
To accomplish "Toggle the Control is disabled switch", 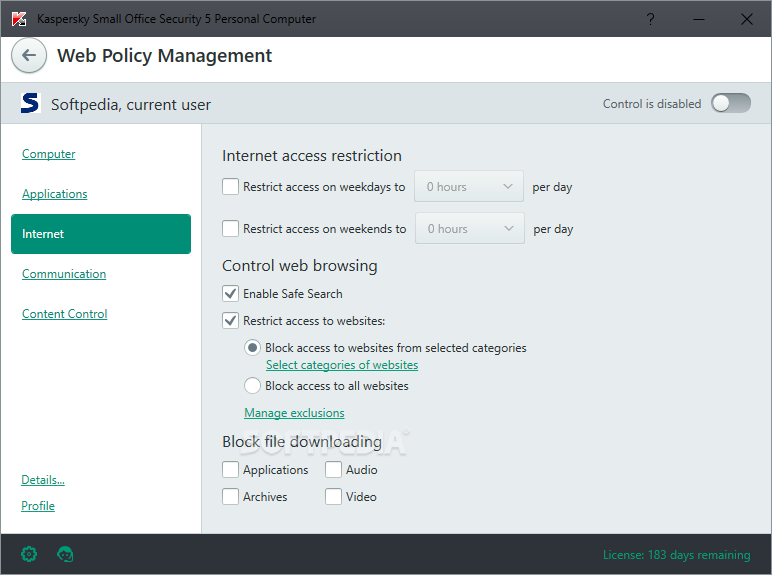I will (x=731, y=103).
